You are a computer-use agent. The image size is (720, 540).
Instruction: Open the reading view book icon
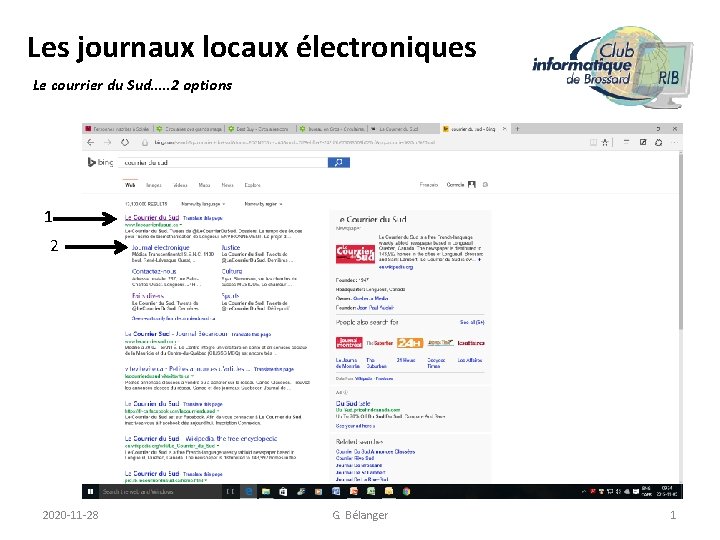pyautogui.click(x=593, y=142)
